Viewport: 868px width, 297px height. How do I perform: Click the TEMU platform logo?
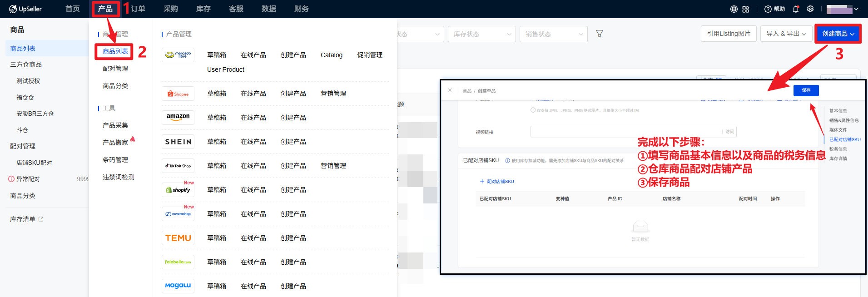tap(178, 238)
